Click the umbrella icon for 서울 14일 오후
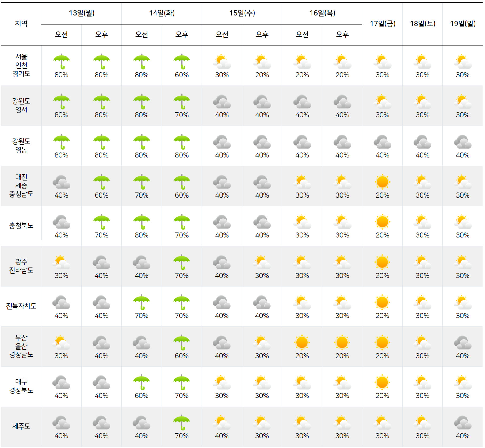This screenshot has height=448, width=485. click(182, 62)
